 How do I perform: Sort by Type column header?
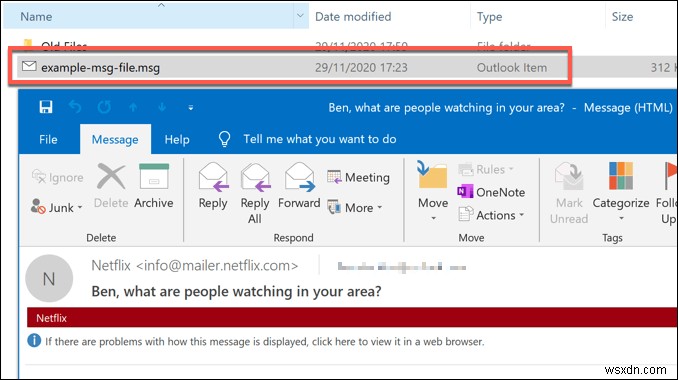(x=489, y=16)
